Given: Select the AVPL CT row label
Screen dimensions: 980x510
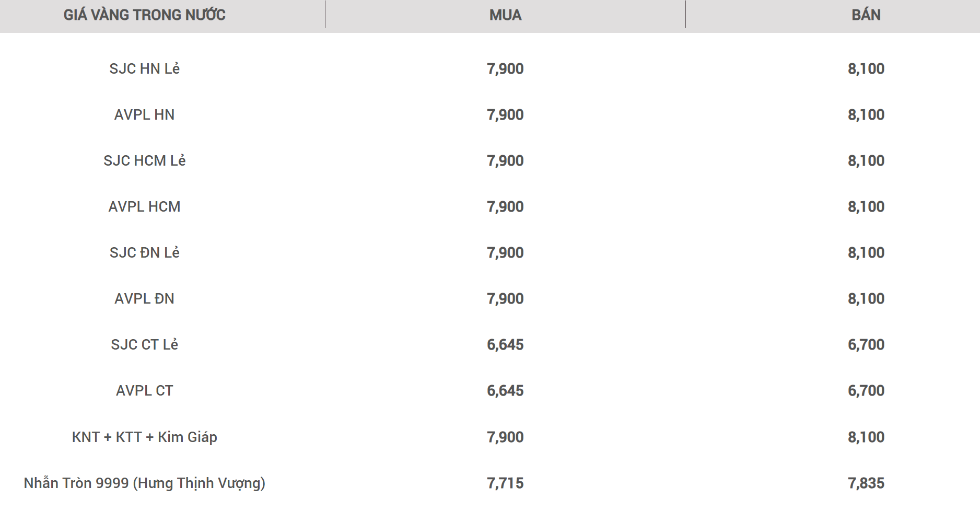Looking at the screenshot, I should pyautogui.click(x=145, y=390).
